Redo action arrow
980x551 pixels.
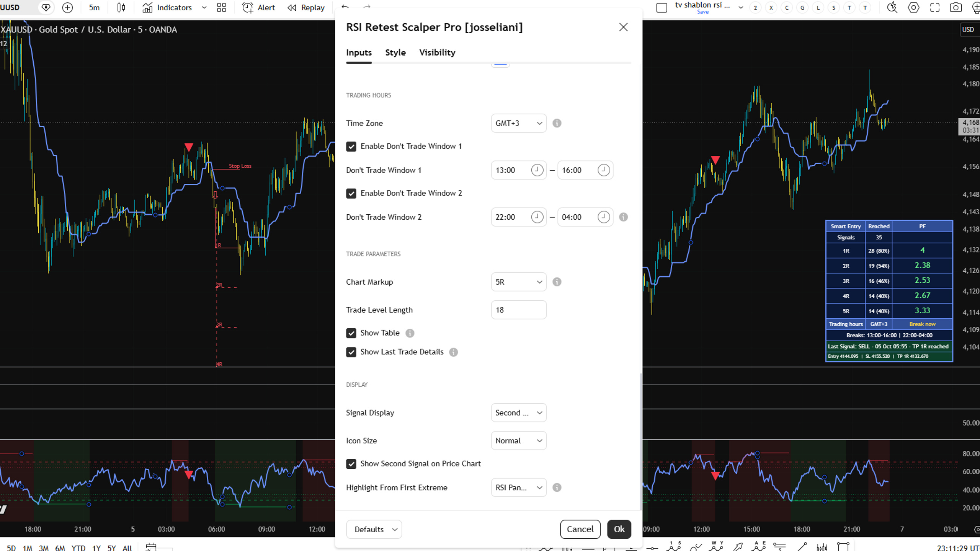[x=367, y=7]
